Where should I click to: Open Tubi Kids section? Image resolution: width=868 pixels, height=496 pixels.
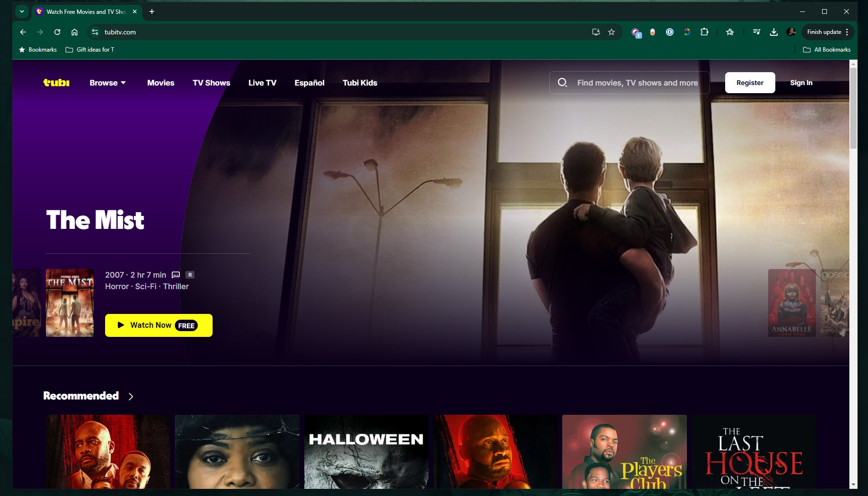click(x=360, y=83)
